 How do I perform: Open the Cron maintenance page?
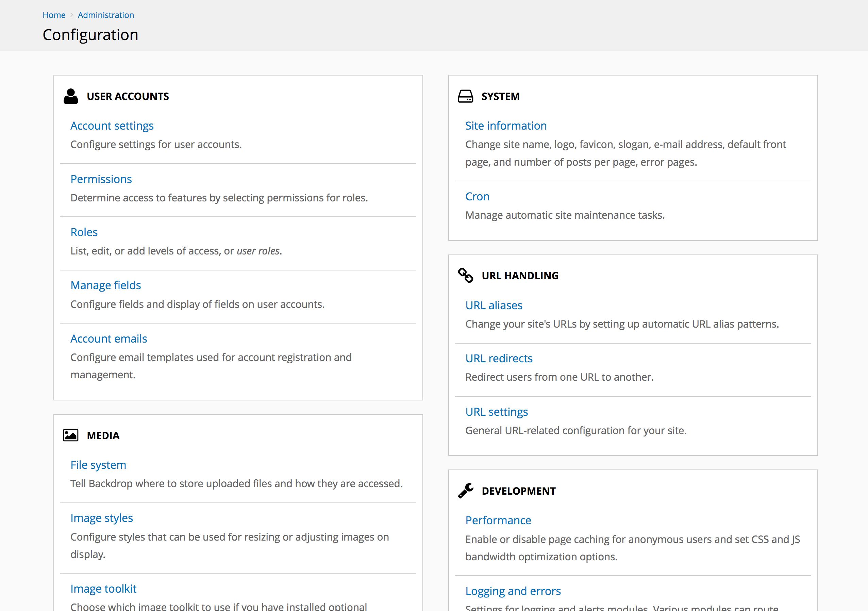pos(477,196)
